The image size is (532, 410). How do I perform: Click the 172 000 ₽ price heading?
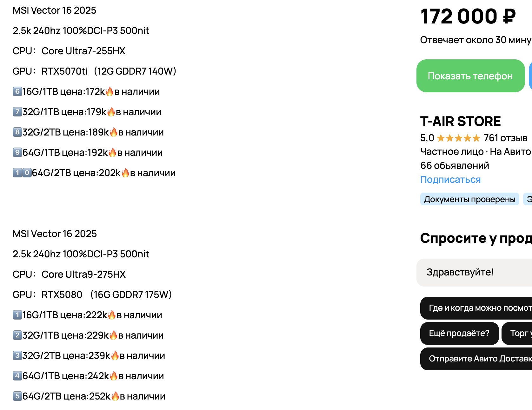(468, 17)
